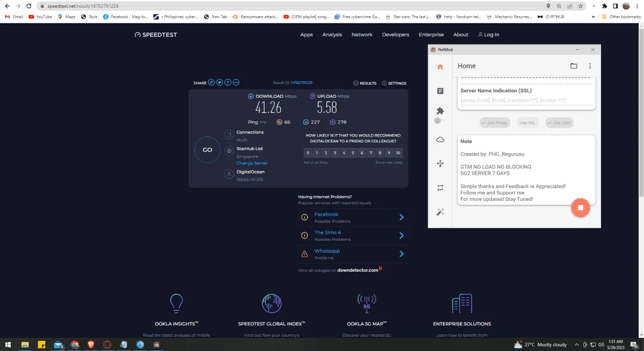Open File Explorer from the taskbar
The width and height of the screenshot is (644, 351).
tap(25, 345)
